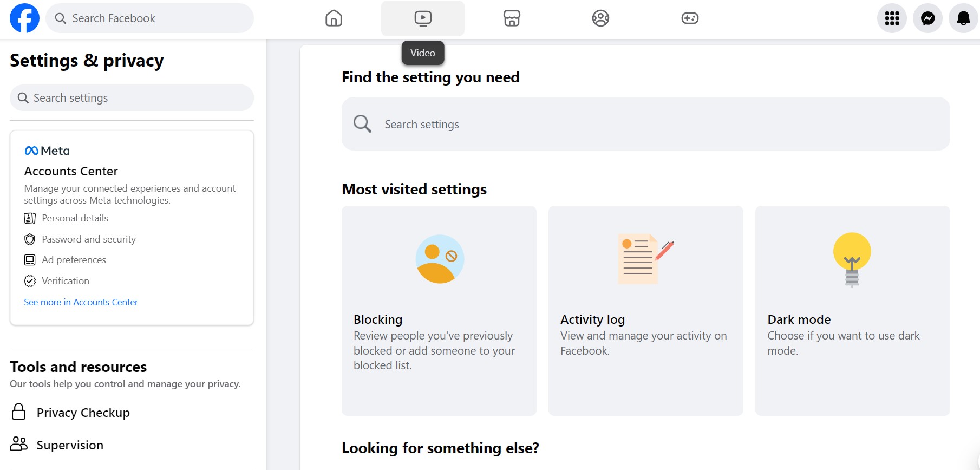Open Accounts Center heading
Viewport: 980px width, 470px height.
tap(71, 171)
